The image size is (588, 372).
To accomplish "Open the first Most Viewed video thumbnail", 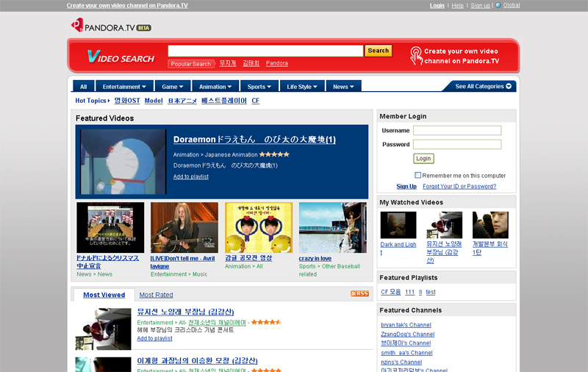I will coord(103,329).
